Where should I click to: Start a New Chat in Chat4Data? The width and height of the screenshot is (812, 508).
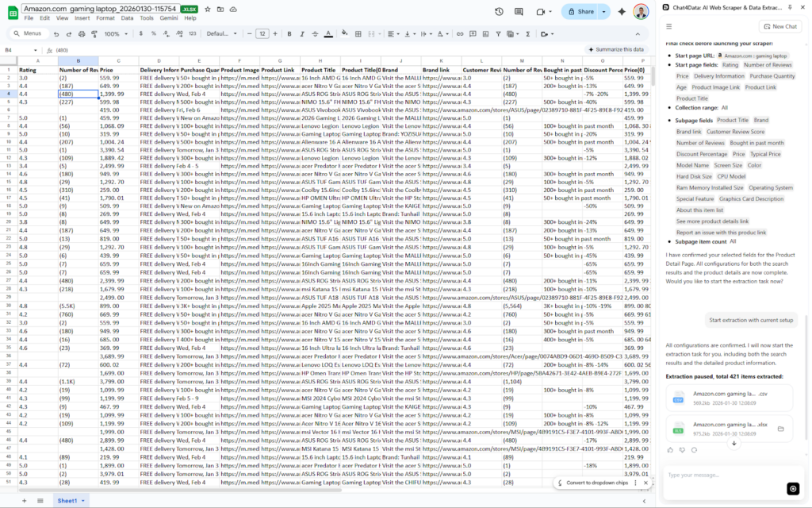[x=780, y=26]
